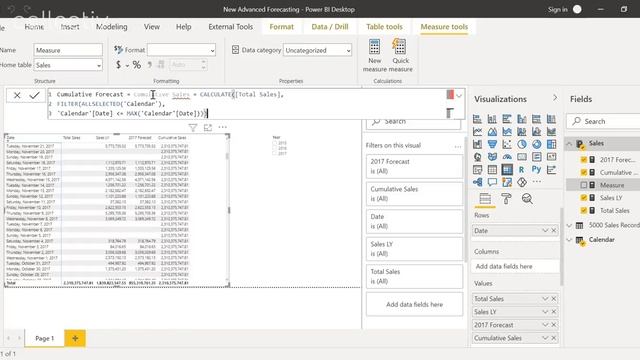Screen dimensions: 640x360
Task: Select the Decomposition tree visual
Action: coord(477,182)
